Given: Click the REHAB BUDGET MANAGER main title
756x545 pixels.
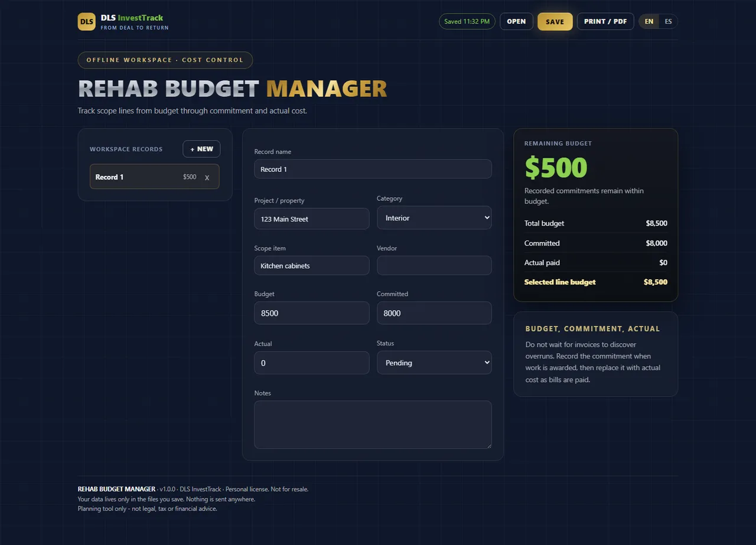Looking at the screenshot, I should click(232, 89).
